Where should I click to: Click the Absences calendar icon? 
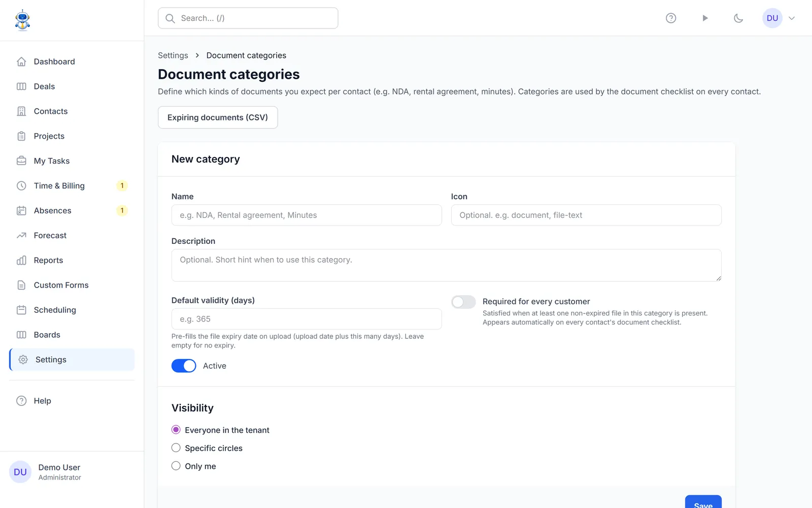pyautogui.click(x=21, y=211)
